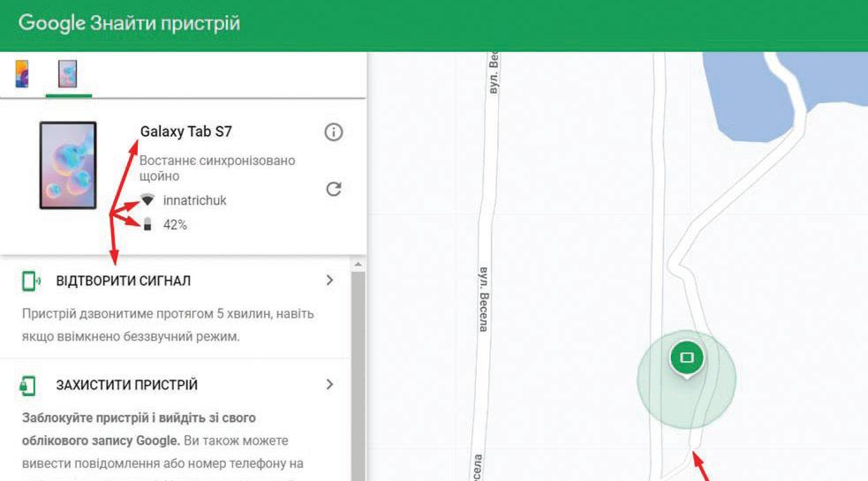The height and width of the screenshot is (481, 868).
Task: Click the Заблокуйте пристрій description text
Action: (163, 448)
